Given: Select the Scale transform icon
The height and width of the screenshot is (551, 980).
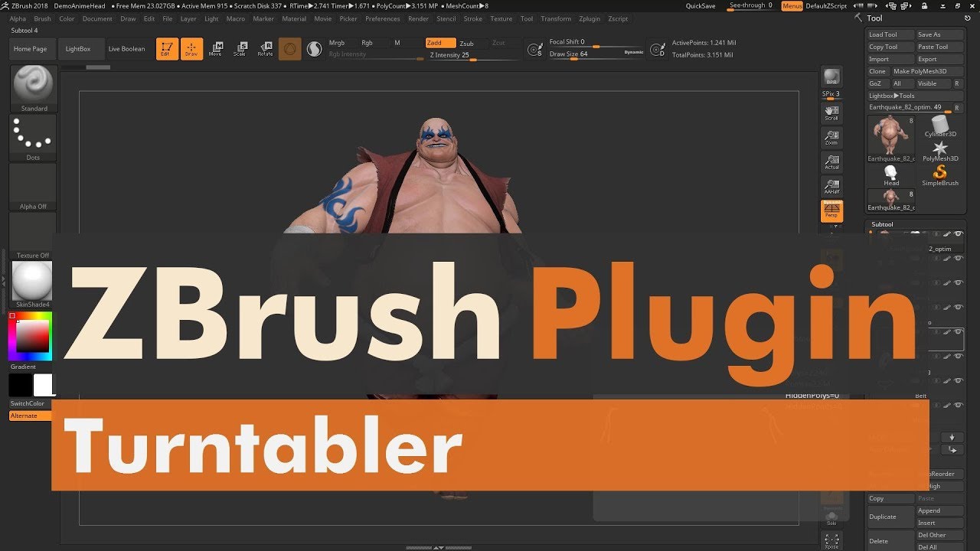Looking at the screenshot, I should tap(240, 49).
